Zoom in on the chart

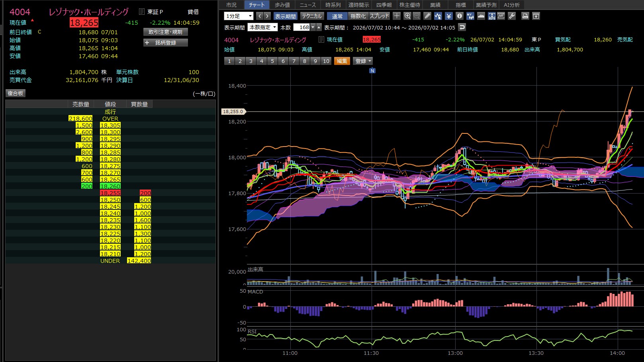click(407, 16)
